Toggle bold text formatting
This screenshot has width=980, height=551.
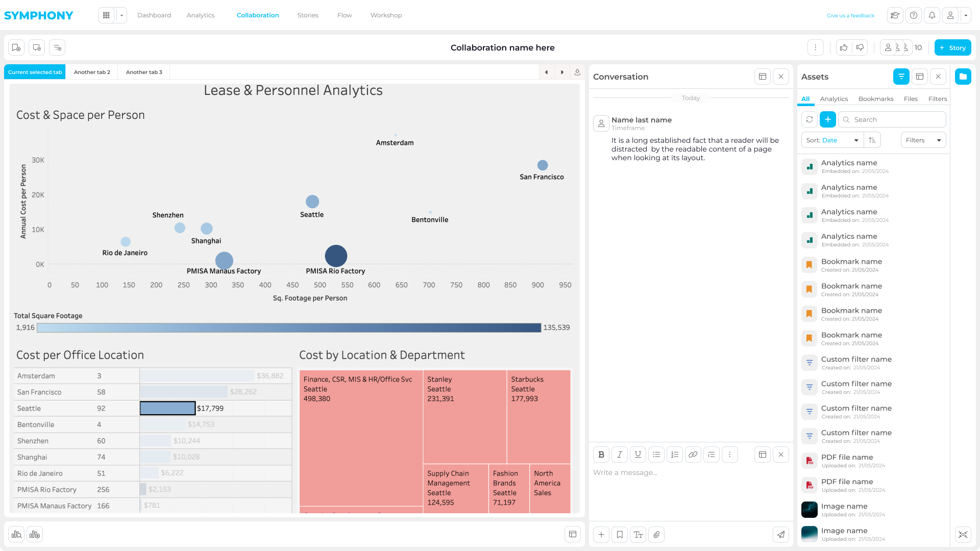coord(601,455)
